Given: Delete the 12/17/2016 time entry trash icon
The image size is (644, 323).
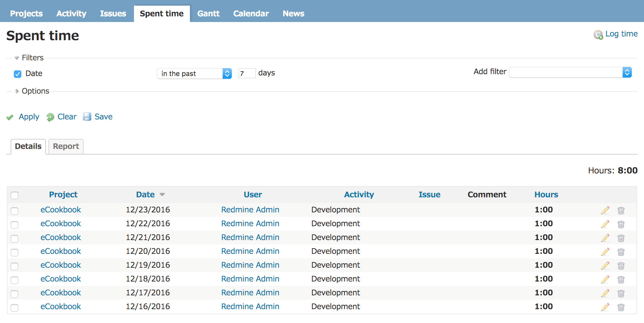Looking at the screenshot, I should [621, 293].
